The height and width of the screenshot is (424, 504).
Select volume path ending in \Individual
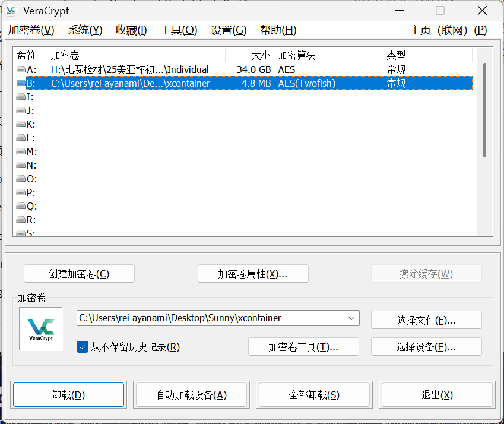pos(130,69)
